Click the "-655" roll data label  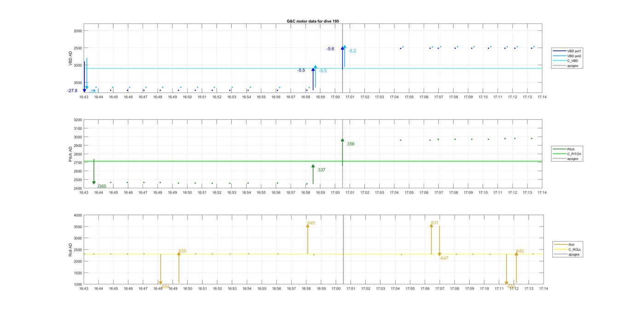(511, 286)
